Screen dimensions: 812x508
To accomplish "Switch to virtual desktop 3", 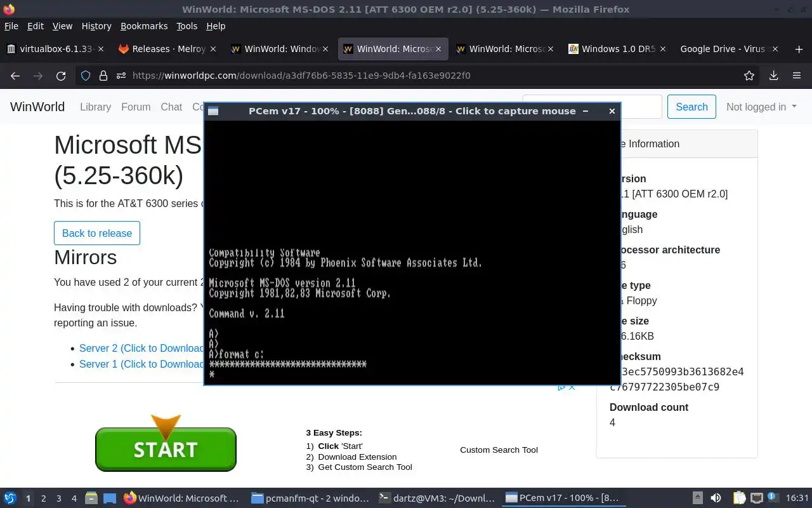I will coord(58,498).
